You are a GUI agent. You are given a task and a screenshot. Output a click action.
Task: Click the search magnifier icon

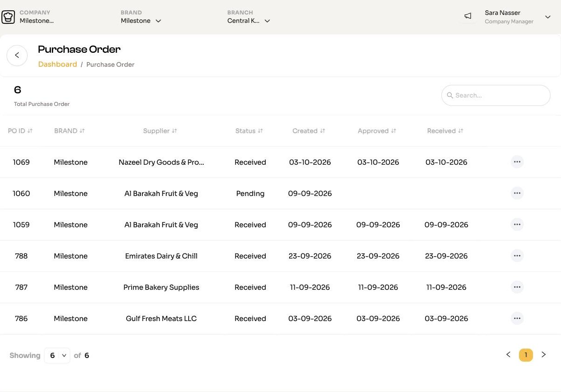[450, 95]
